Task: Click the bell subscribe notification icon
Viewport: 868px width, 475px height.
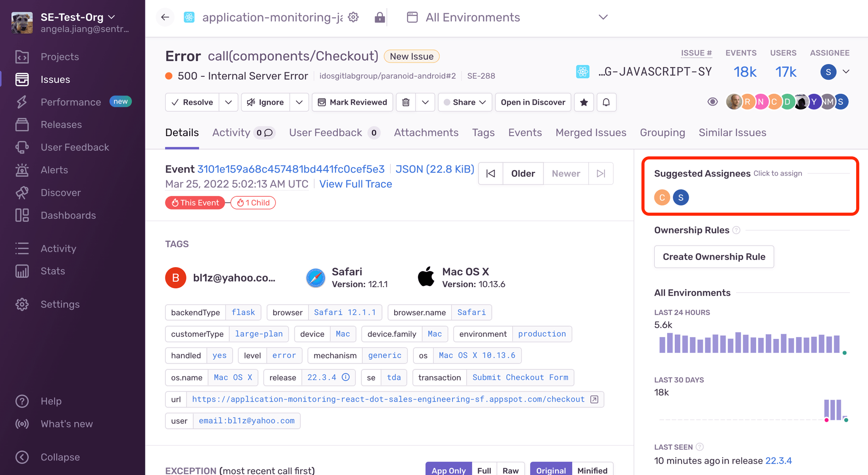Action: (606, 102)
